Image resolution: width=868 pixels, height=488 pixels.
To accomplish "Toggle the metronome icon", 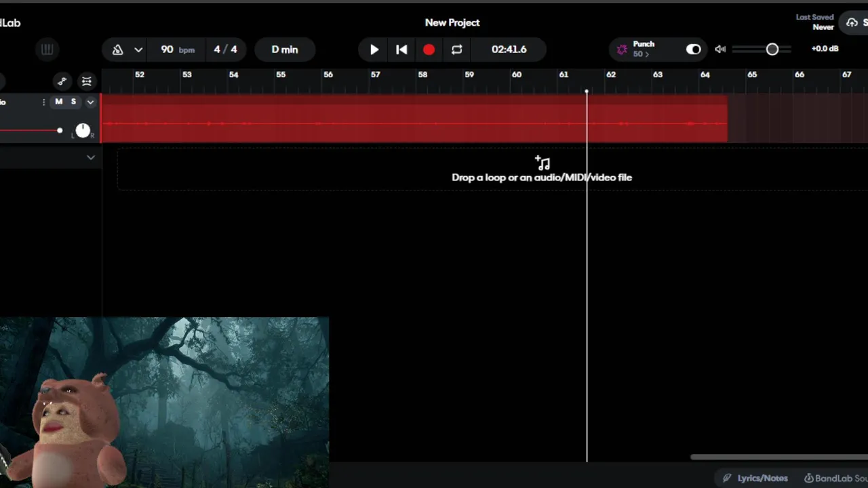I will point(117,49).
